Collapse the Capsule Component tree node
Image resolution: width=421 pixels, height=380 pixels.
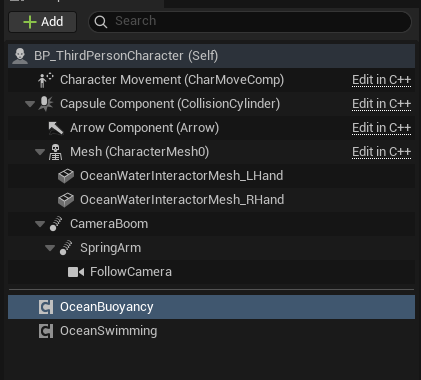tap(30, 104)
